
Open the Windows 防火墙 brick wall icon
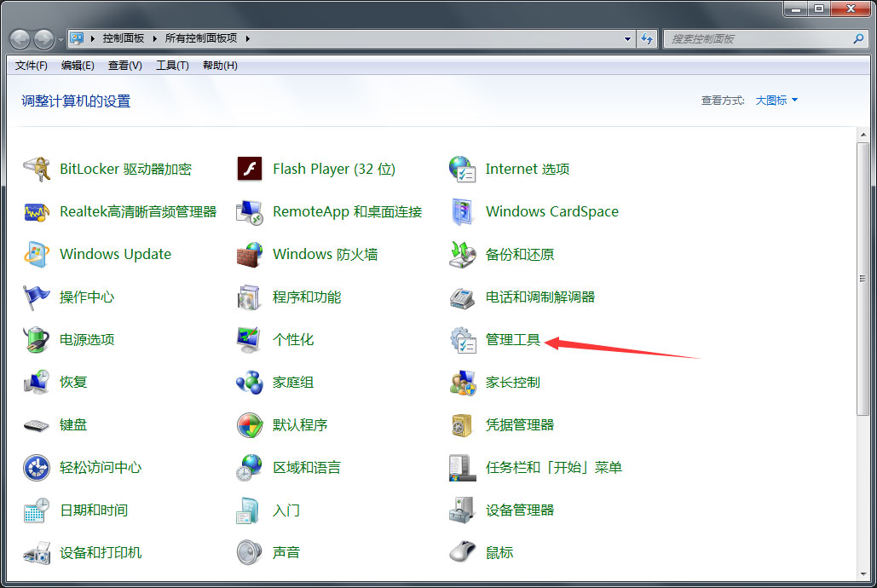click(x=250, y=255)
